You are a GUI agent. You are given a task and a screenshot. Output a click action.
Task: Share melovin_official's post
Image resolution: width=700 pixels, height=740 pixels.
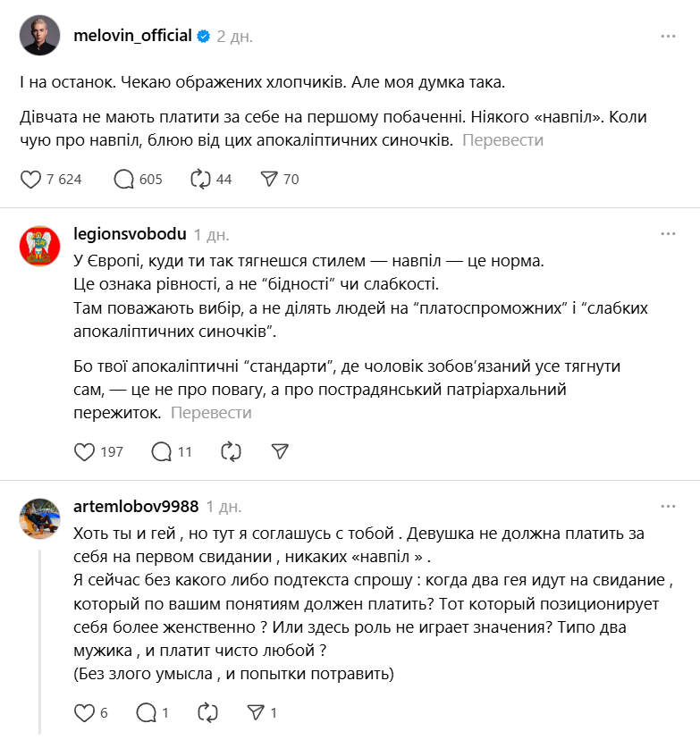[268, 179]
